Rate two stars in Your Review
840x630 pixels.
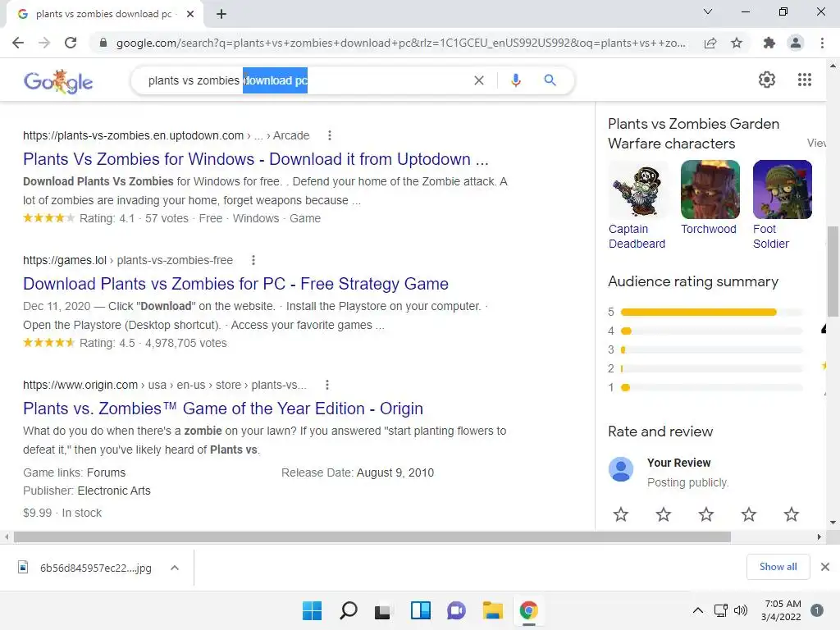[663, 514]
